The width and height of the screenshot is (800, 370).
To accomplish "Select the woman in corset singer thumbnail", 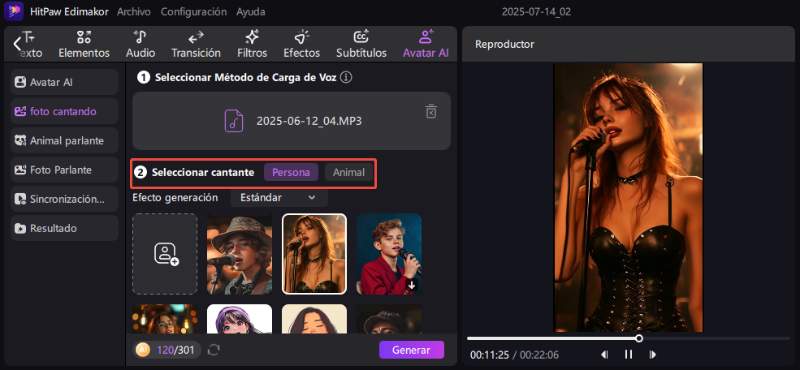I will coord(314,254).
